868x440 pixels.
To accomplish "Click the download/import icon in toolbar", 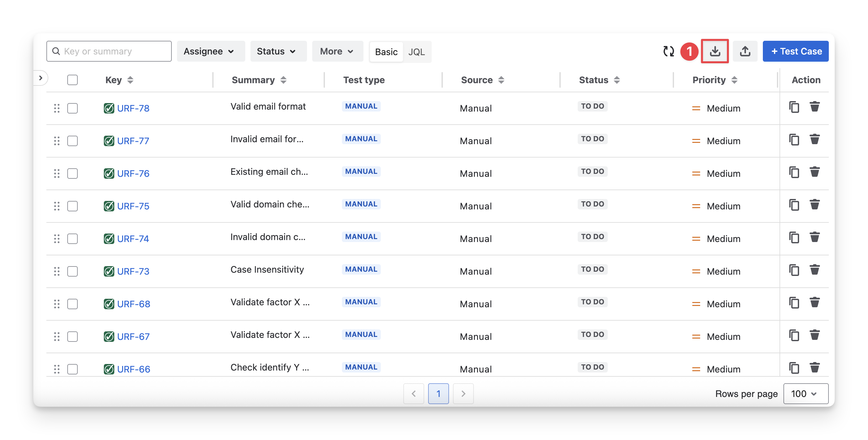I will (715, 52).
